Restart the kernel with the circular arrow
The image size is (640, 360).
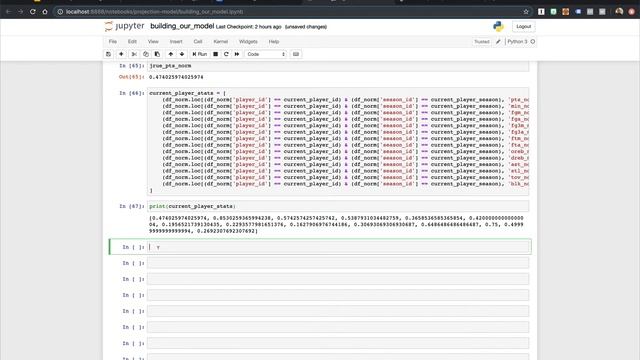226,54
